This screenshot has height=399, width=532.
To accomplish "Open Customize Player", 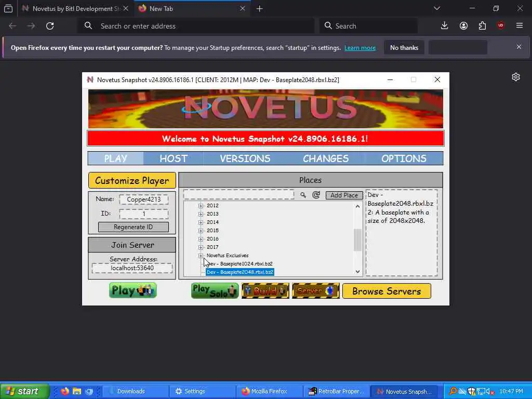I will 132,180.
